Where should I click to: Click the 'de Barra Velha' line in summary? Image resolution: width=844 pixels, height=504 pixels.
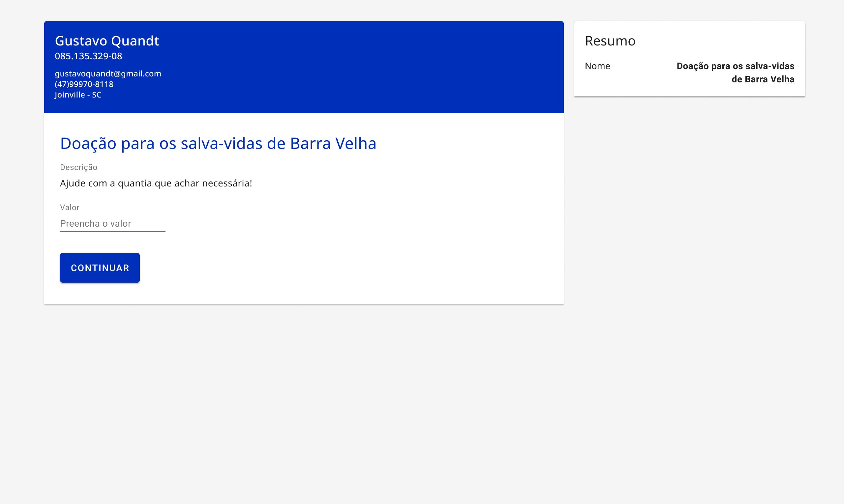point(763,79)
